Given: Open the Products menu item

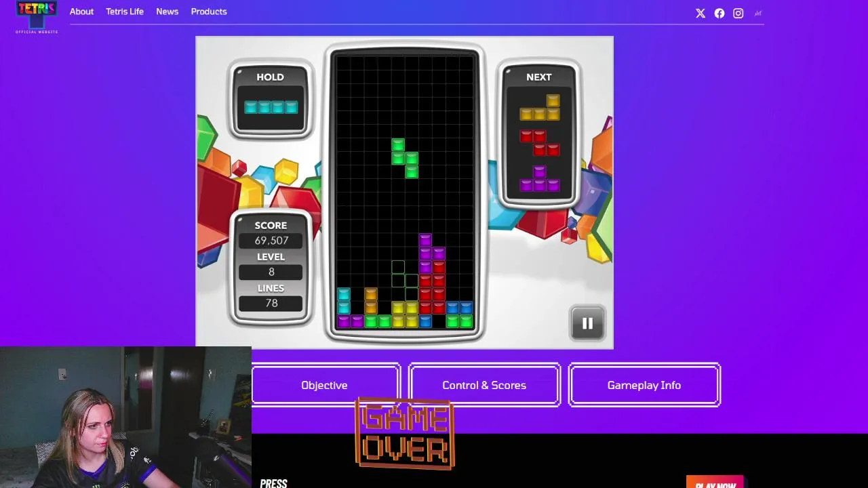Looking at the screenshot, I should tap(209, 12).
